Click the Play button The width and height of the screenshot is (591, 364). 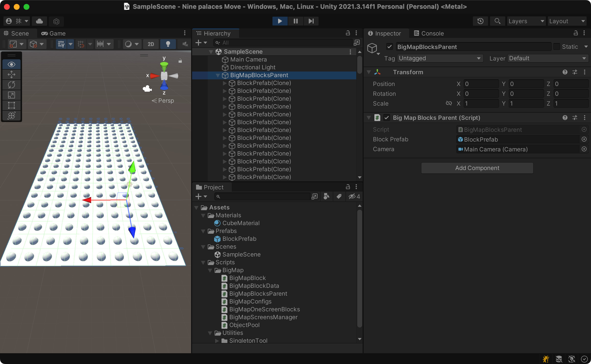280,21
